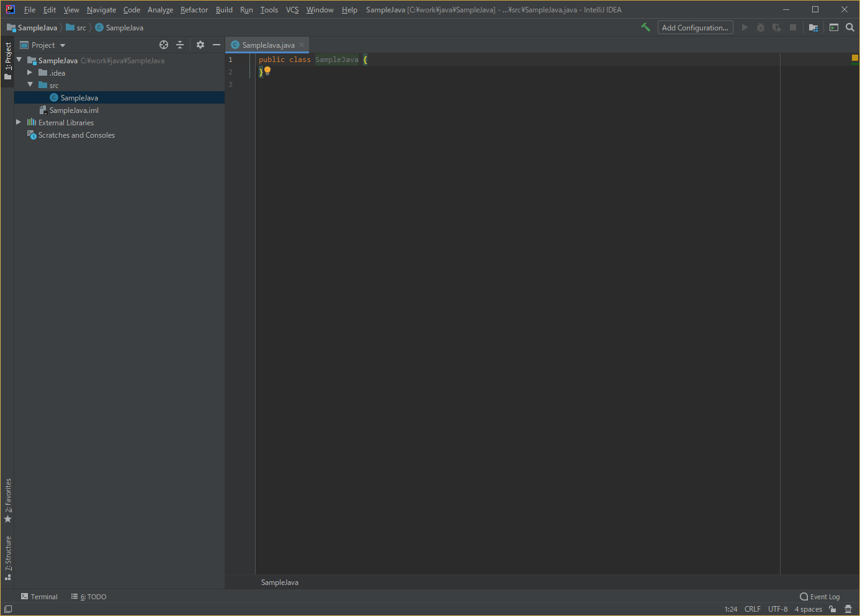Collapse the src folder
860x616 pixels.
coord(30,85)
